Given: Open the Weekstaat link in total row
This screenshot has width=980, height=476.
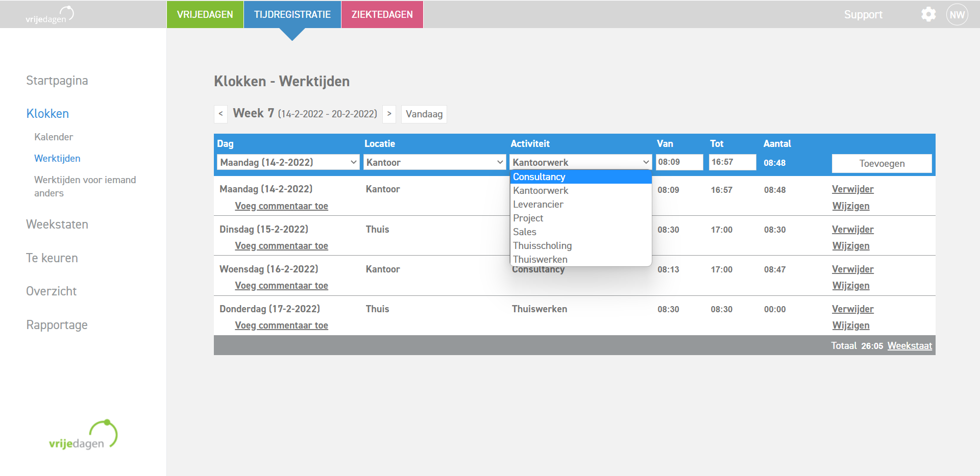Looking at the screenshot, I should [909, 345].
